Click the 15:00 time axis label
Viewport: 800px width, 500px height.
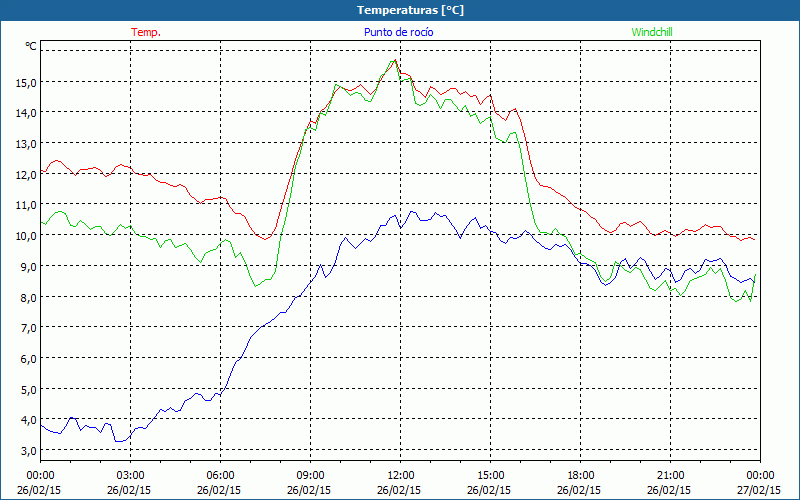[490, 476]
